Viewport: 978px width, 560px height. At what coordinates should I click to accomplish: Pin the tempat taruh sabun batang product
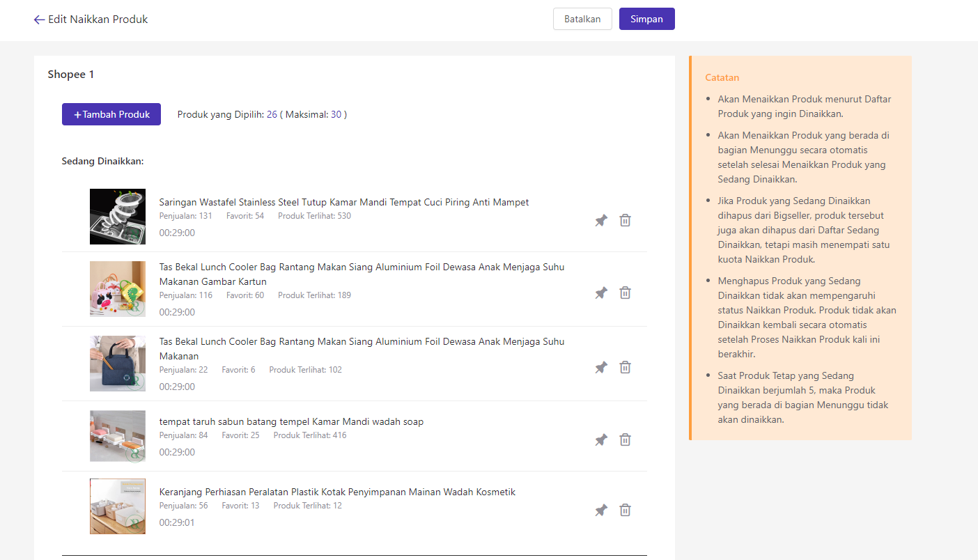(601, 440)
